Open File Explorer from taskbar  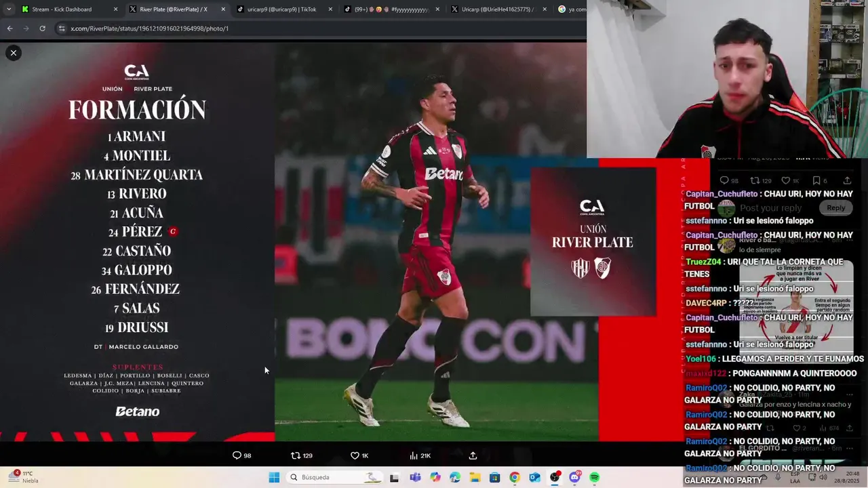475,477
